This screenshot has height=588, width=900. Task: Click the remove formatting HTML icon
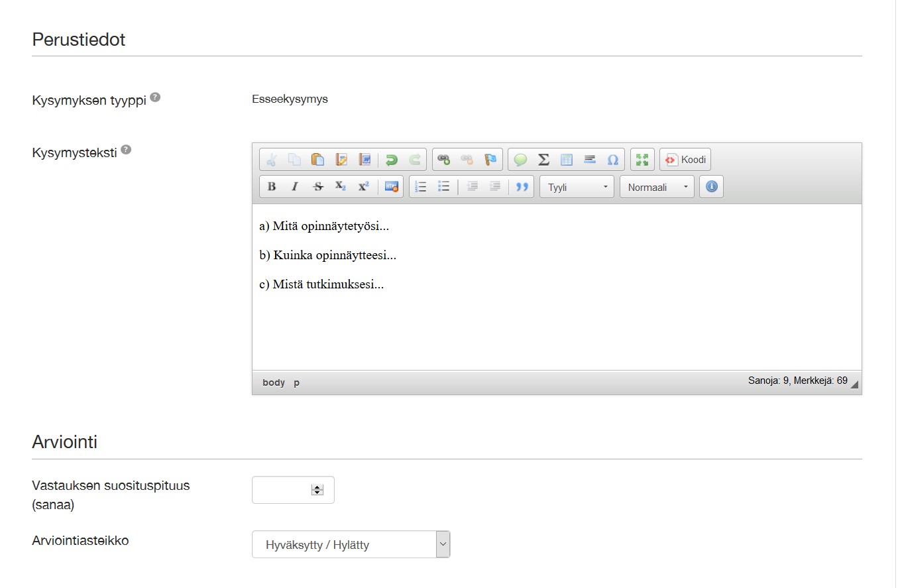pyautogui.click(x=391, y=187)
